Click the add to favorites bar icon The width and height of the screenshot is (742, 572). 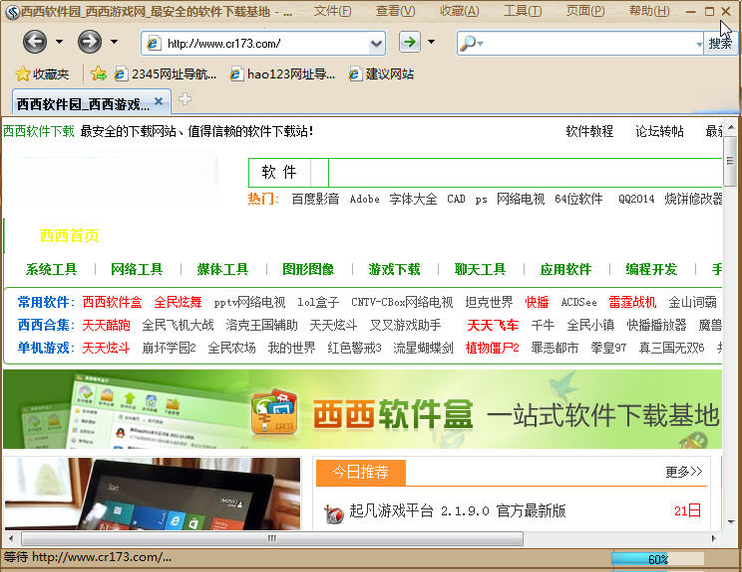click(98, 73)
